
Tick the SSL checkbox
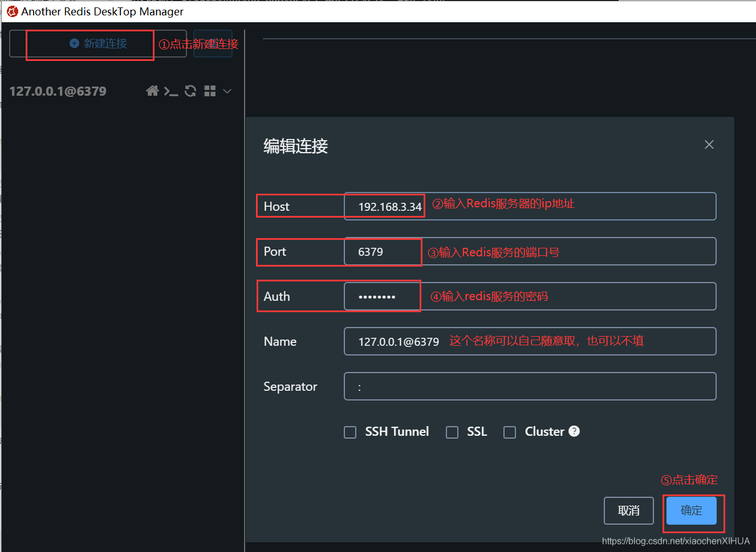452,432
